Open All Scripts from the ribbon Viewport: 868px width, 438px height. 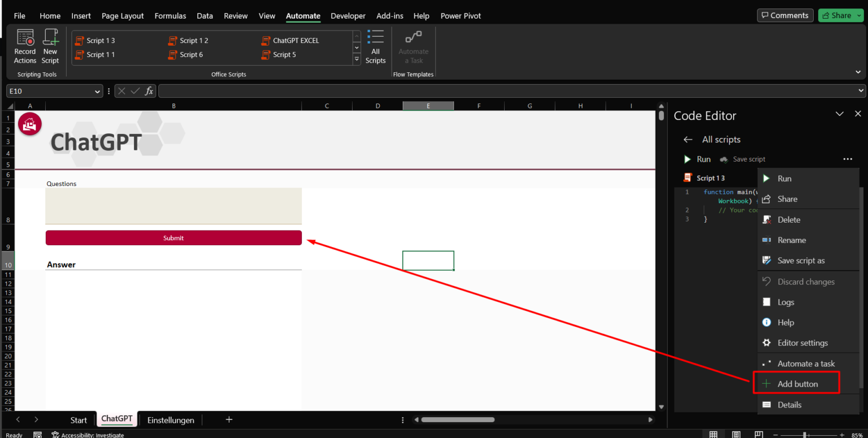coord(375,45)
